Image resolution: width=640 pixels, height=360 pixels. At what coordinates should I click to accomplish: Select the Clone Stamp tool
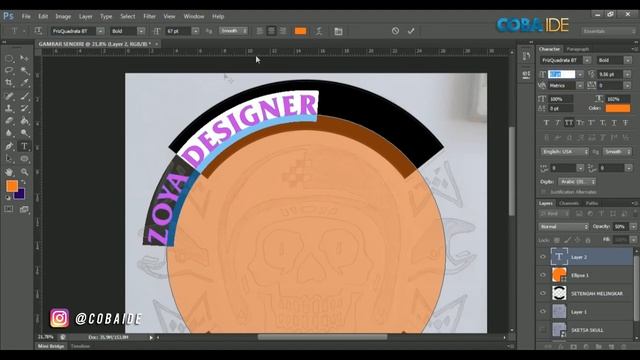coord(9,109)
